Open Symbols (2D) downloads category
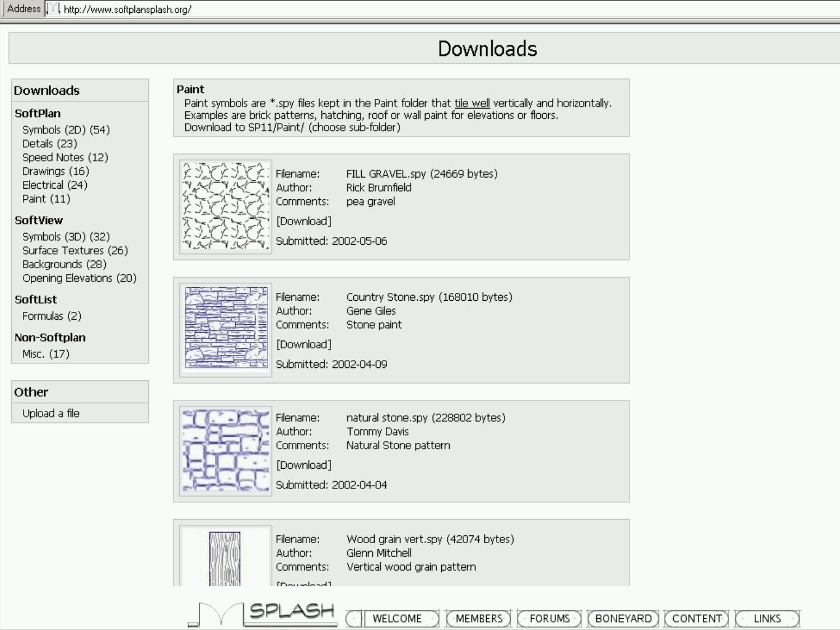The height and width of the screenshot is (630, 840). pos(66,130)
